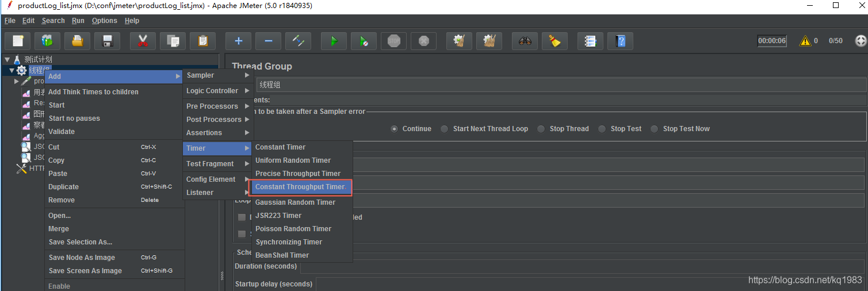This screenshot has height=291, width=868.
Task: Open the Run menu
Action: point(78,21)
